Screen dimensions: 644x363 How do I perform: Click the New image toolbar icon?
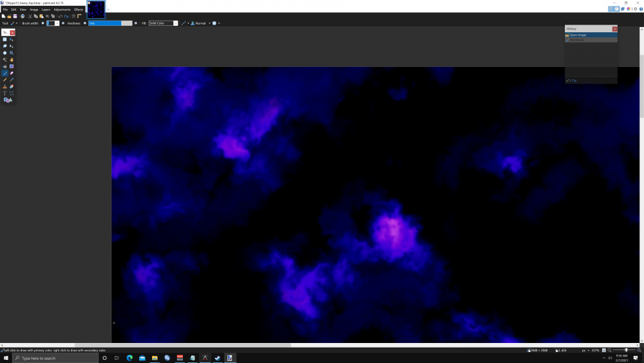tap(4, 17)
